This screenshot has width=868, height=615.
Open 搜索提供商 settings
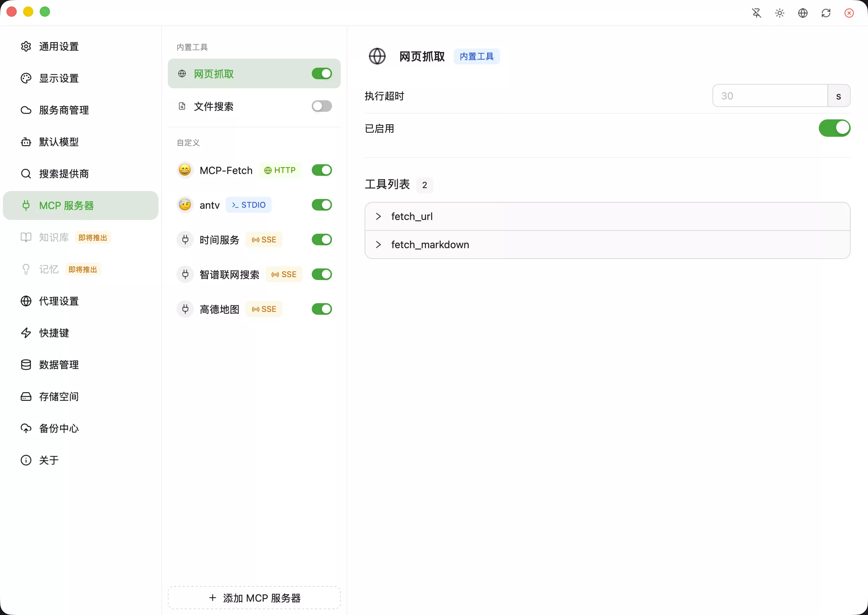[63, 173]
